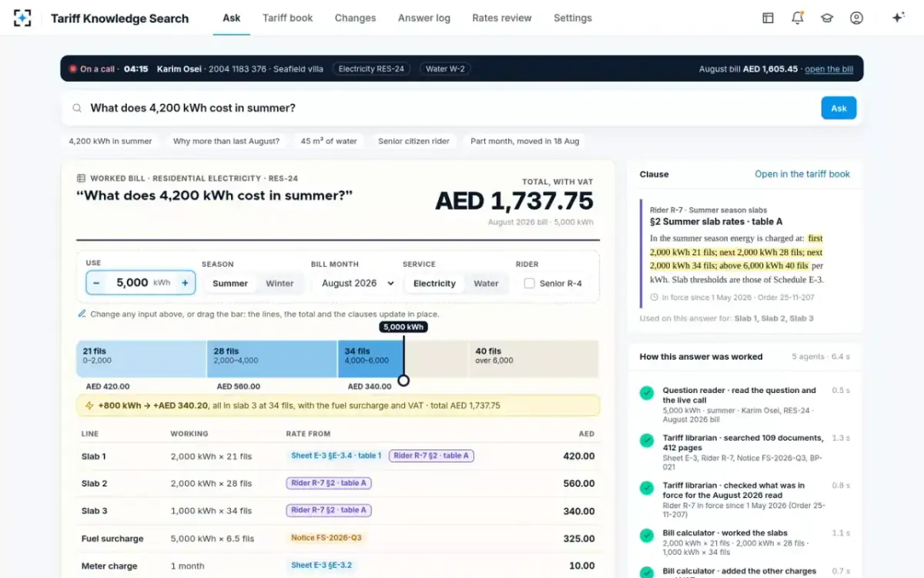Screen dimensions: 924x578
Task: Open the training graduation cap icon
Action: pyautogui.click(x=827, y=18)
